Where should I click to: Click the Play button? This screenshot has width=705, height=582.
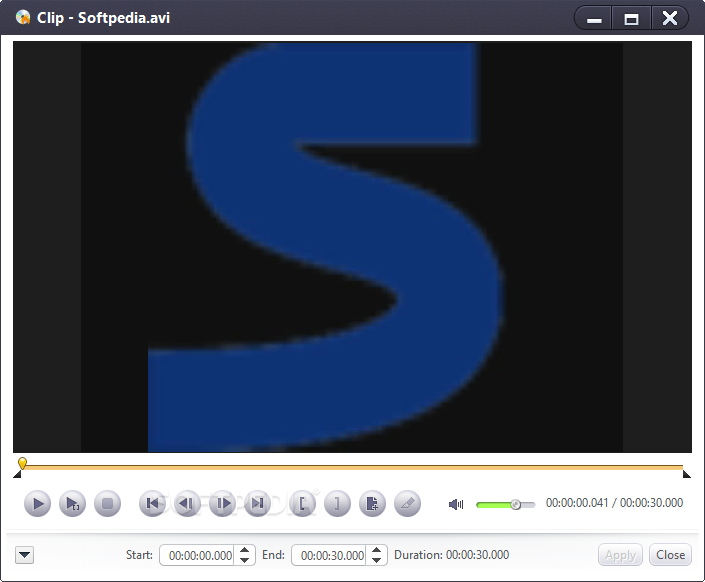(x=37, y=503)
